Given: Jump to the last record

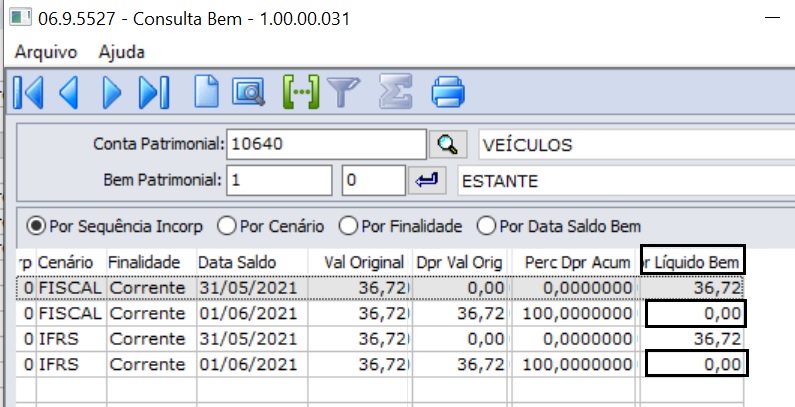Looking at the screenshot, I should point(154,92).
